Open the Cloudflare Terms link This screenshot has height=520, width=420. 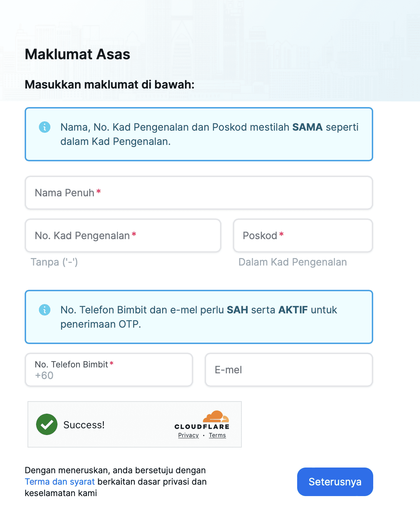tap(217, 435)
